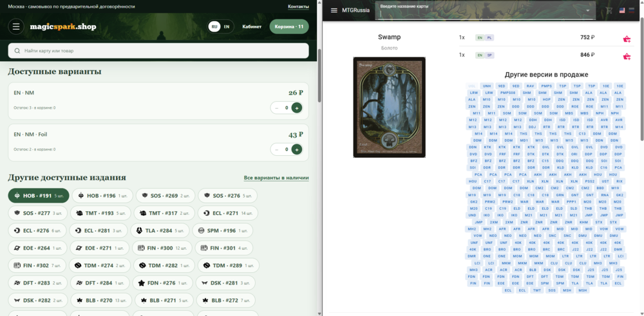This screenshot has width=644, height=316.
Task: Select EN language on magicspark toggle
Action: tap(226, 26)
